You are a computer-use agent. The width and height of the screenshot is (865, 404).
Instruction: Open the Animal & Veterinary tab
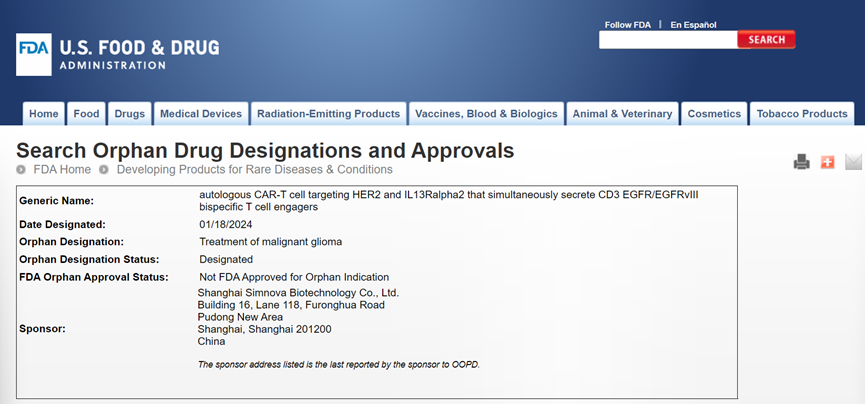pos(622,114)
